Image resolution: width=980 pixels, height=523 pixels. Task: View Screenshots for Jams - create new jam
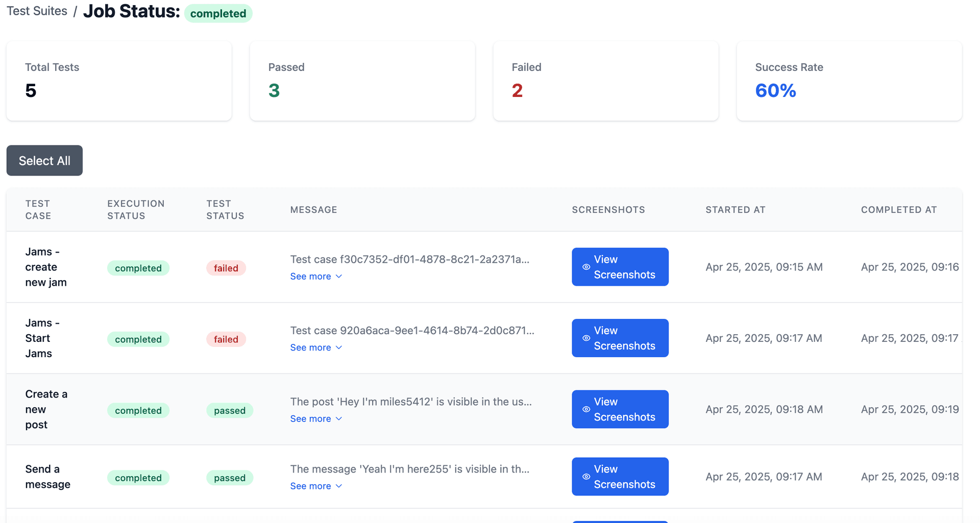[620, 267]
